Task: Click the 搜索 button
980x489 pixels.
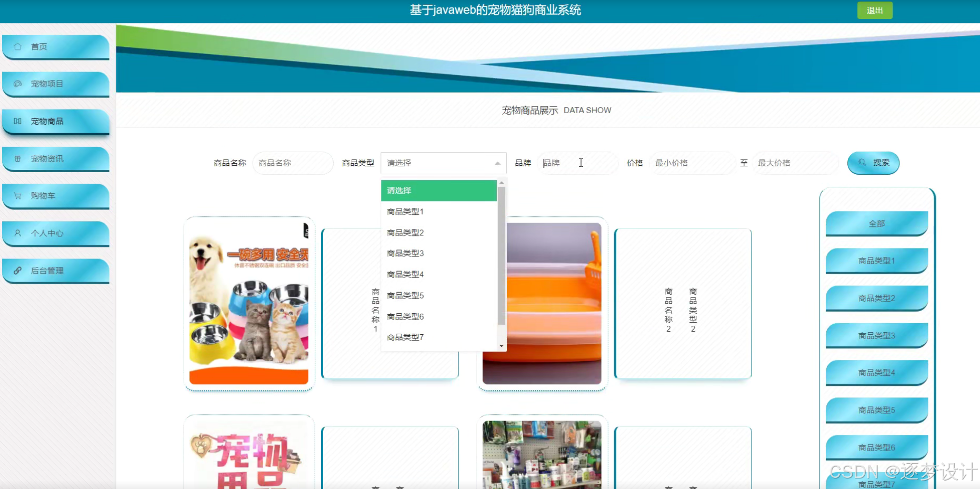Action: click(873, 163)
